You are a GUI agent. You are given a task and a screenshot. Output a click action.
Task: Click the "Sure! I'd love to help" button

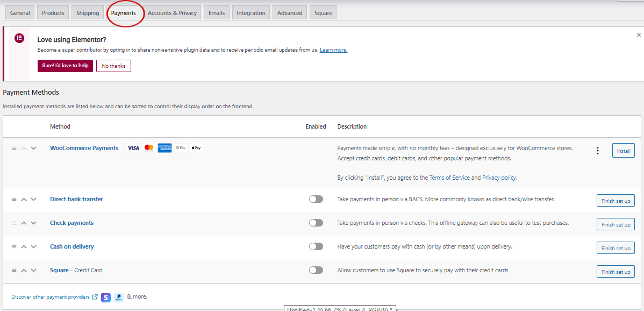pyautogui.click(x=65, y=66)
